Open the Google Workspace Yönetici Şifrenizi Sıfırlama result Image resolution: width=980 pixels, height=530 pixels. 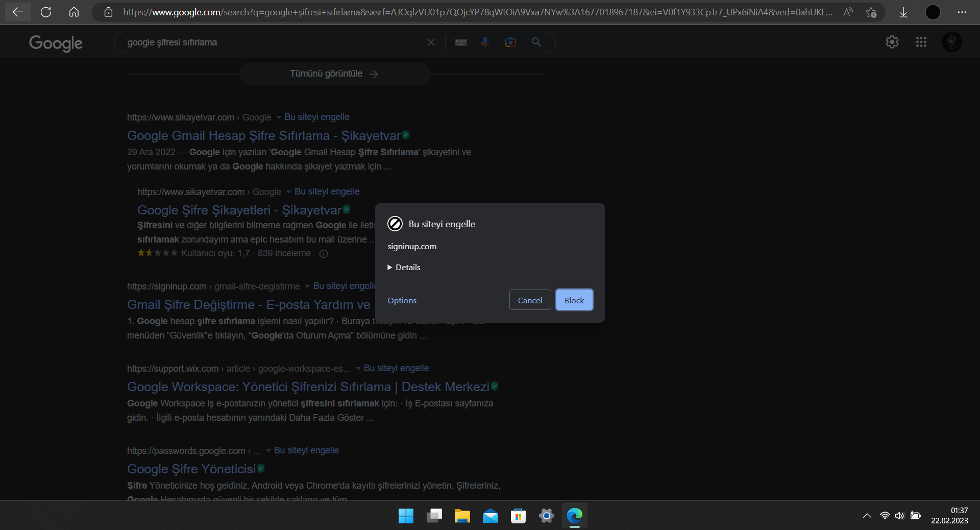coord(308,387)
